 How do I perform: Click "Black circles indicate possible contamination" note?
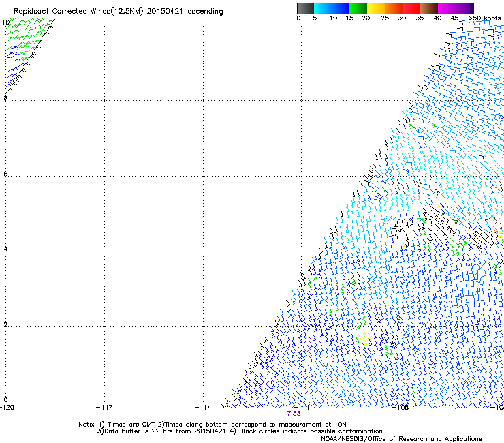click(x=311, y=431)
